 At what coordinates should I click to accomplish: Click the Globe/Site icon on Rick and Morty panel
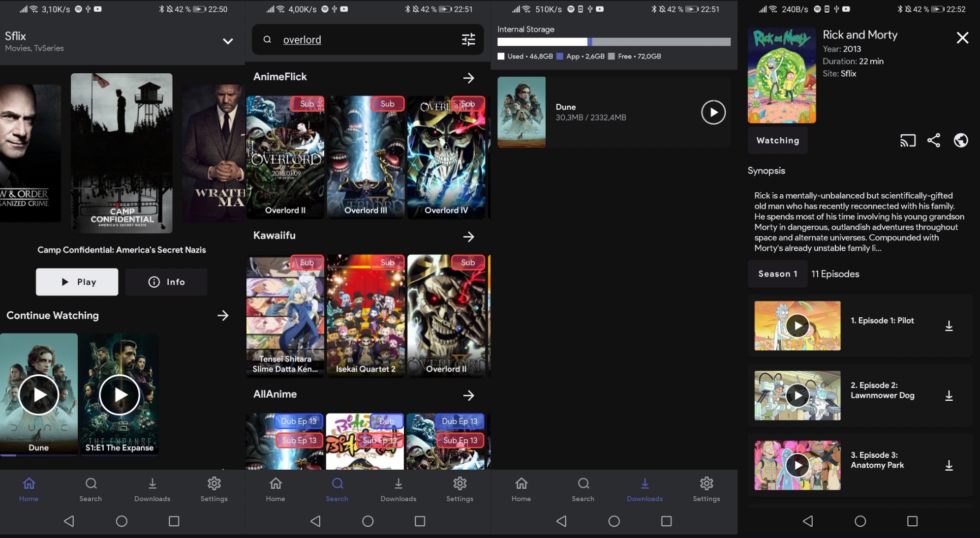click(x=960, y=140)
